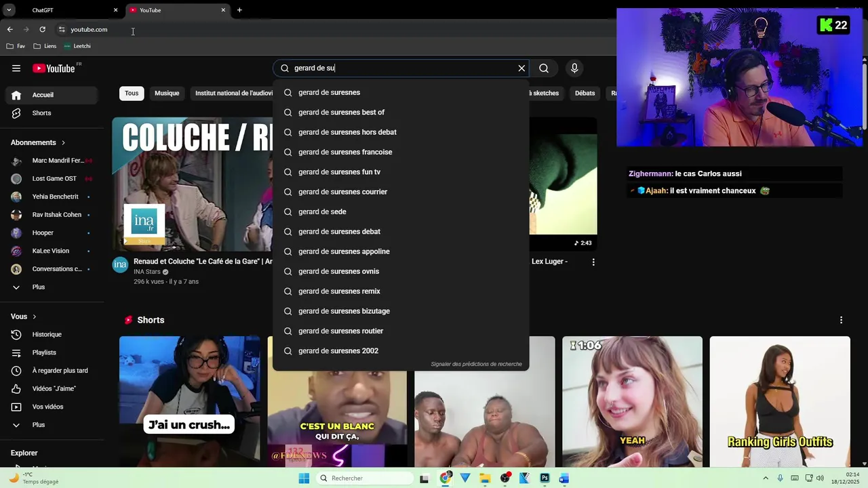Viewport: 868px width, 488px height.
Task: Clear the search box with the X
Action: [x=521, y=68]
